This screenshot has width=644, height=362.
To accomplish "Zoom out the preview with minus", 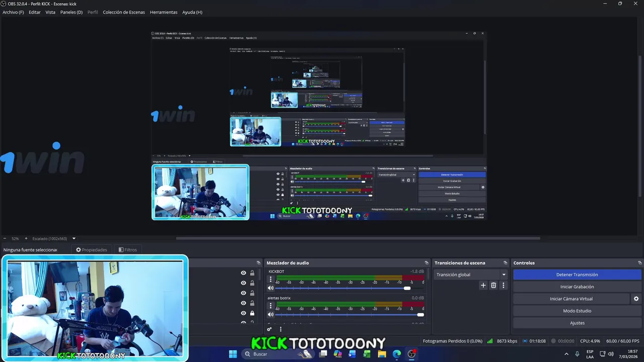I will pyautogui.click(x=5, y=238).
